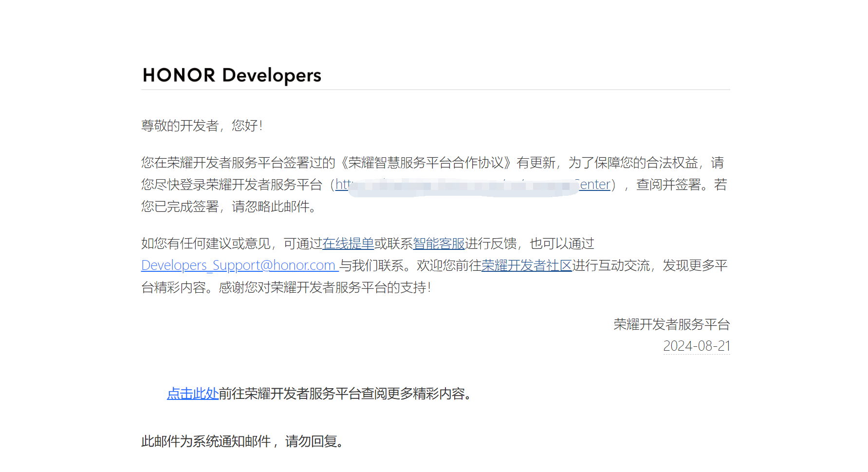Select the date 2024-08-21
Viewport: 868px width, 472px height.
pyautogui.click(x=696, y=346)
